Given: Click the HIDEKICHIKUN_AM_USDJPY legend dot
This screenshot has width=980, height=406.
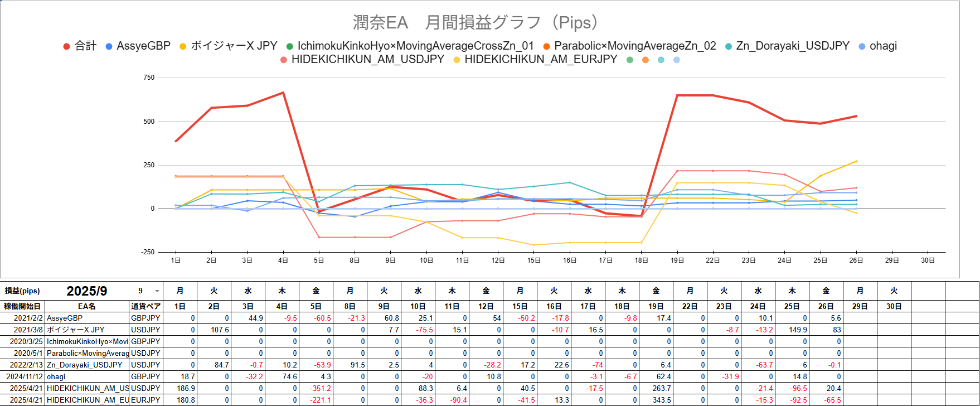Looking at the screenshot, I should 284,60.
